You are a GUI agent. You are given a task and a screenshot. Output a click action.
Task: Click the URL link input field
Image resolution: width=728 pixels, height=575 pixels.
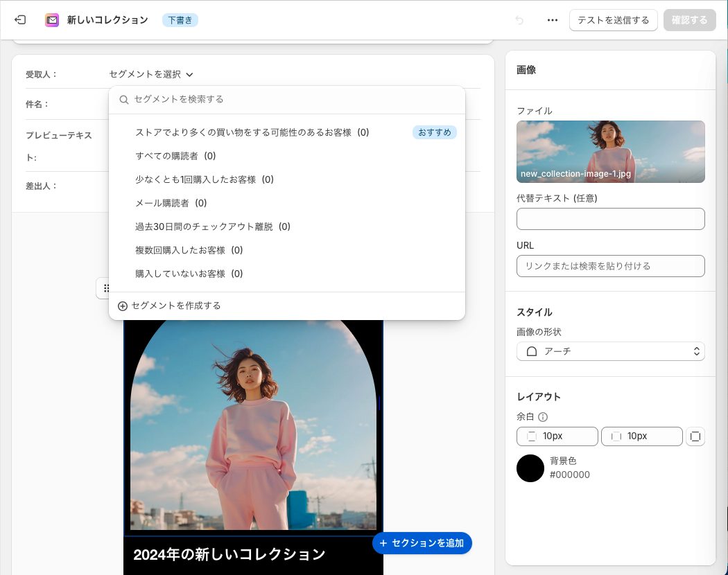click(x=611, y=266)
